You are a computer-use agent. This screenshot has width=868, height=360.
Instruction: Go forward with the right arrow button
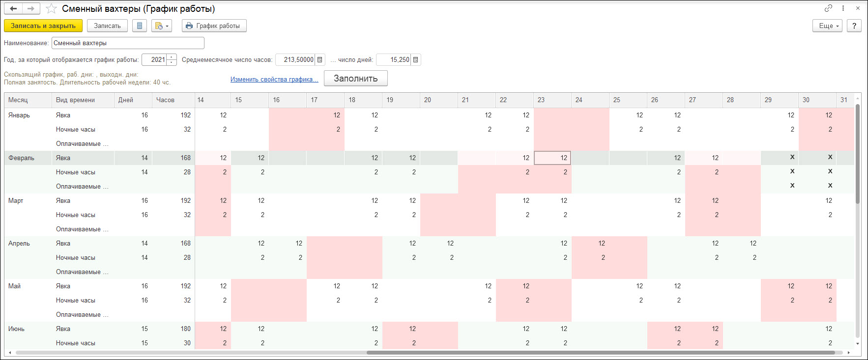(x=31, y=8)
